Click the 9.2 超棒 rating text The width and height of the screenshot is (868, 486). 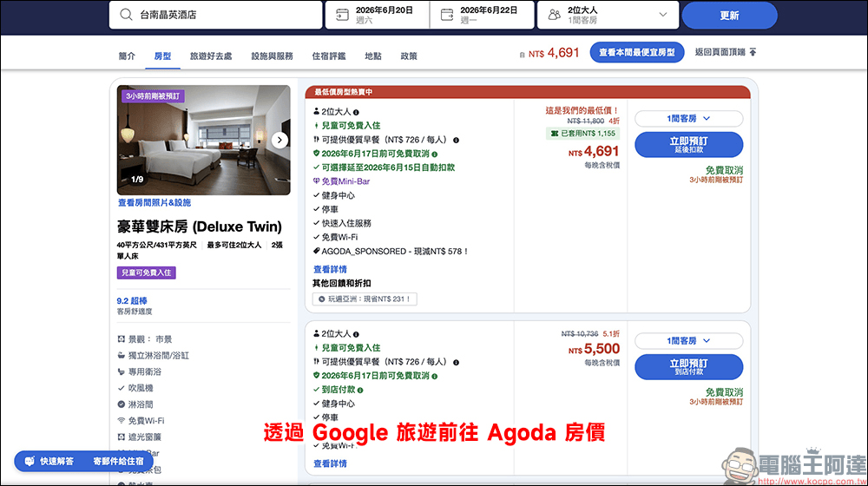coord(132,300)
